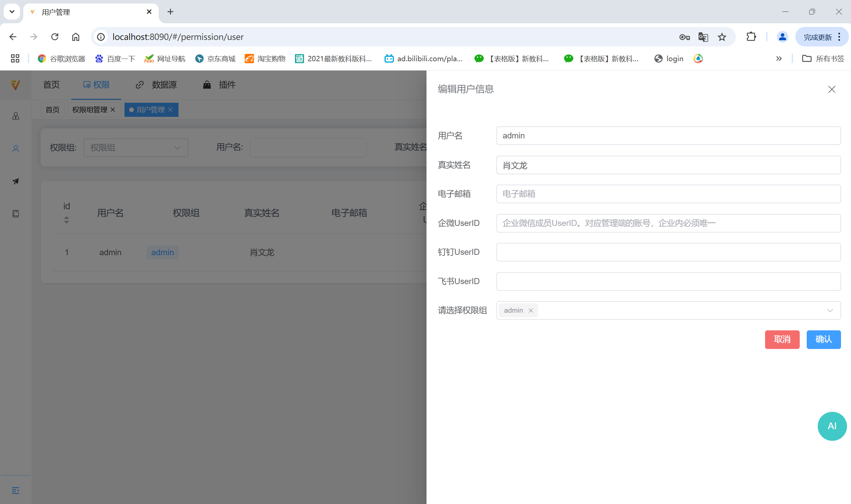
Task: Close the 权限组管理 tab
Action: coord(113,110)
